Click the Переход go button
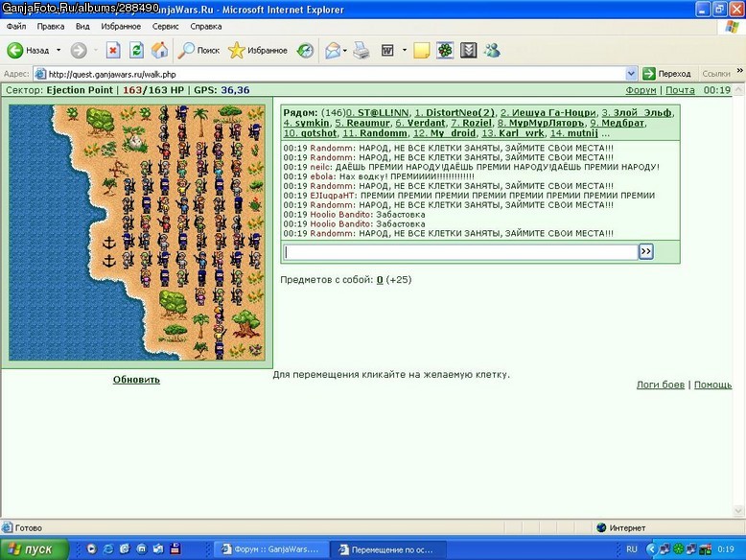The image size is (746, 560). coord(666,74)
